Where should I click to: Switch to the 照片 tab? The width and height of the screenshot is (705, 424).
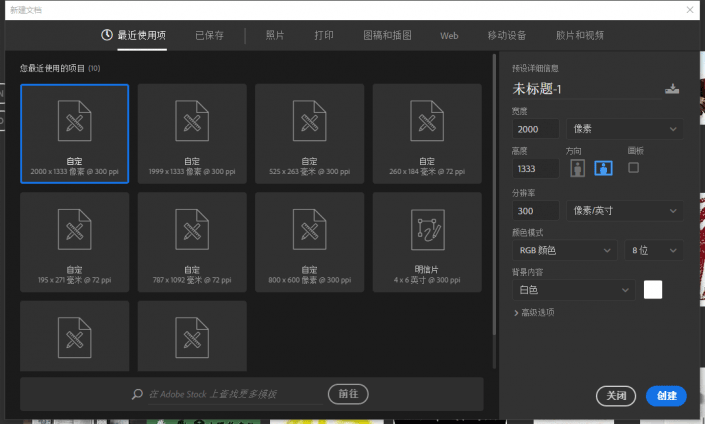[275, 35]
